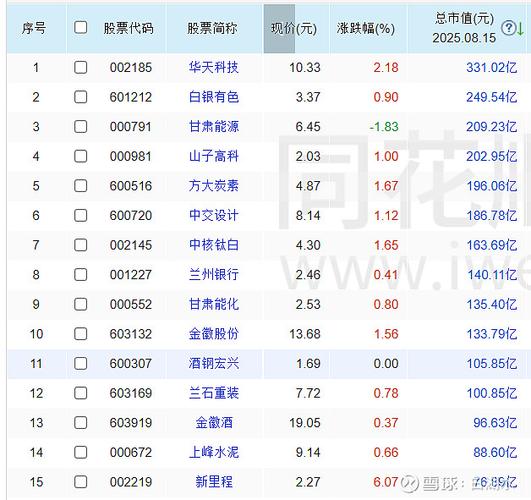Select stock code 601212

coord(131,97)
